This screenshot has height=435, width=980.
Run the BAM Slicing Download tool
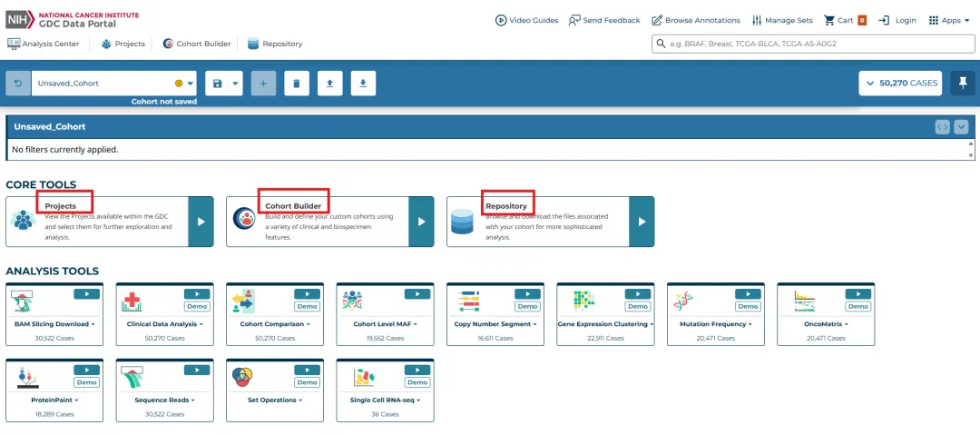coord(86,293)
